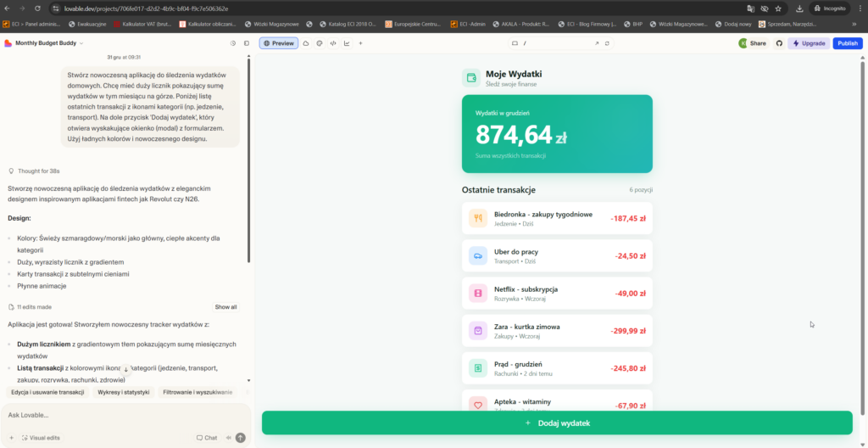Click the GitHub integration icon
Viewport: 868px width, 448px height.
pyautogui.click(x=779, y=43)
